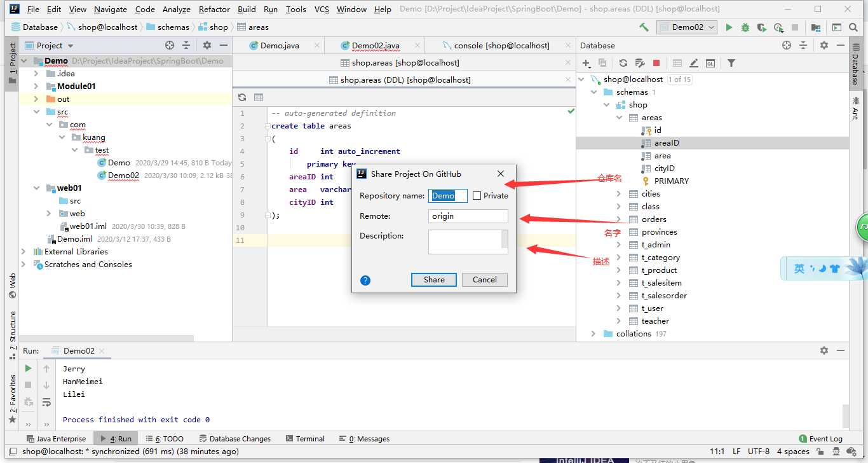Viewport: 868px width, 463px height.
Task: Click the Description text area
Action: click(468, 242)
